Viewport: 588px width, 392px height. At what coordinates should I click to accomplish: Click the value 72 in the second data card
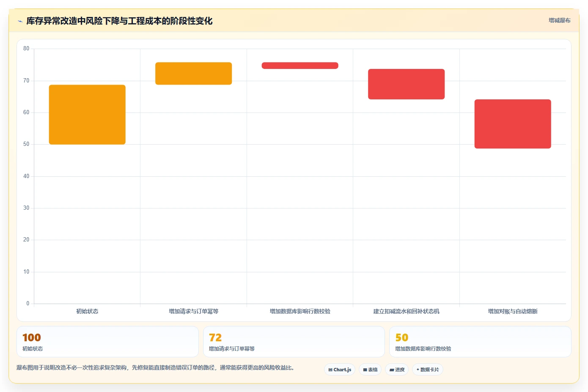pos(215,337)
